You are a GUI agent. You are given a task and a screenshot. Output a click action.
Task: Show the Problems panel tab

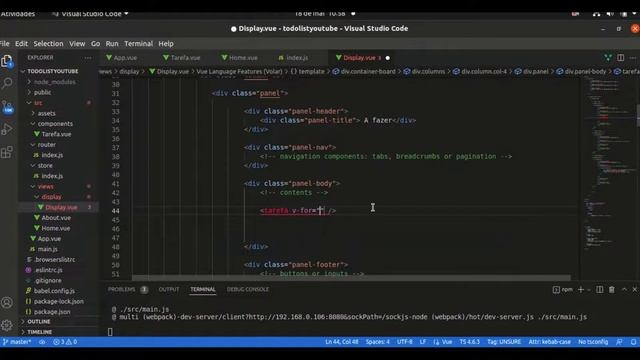tap(122, 289)
